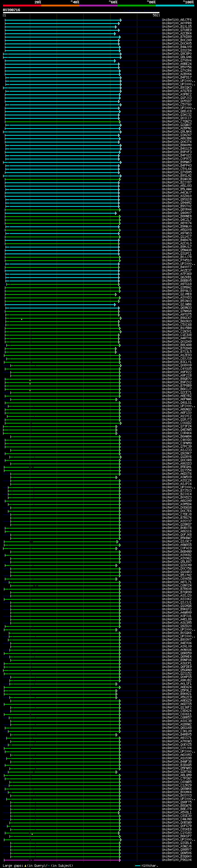Click the orange ~40% identity legend swatch
Viewport: 197px width, 868px height.
click(x=60, y=6)
